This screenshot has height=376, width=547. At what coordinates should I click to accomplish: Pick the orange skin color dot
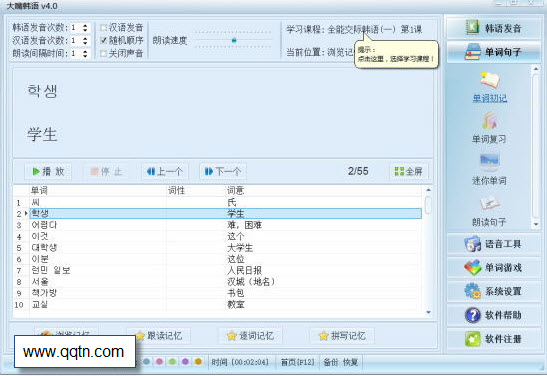[x=198, y=362]
